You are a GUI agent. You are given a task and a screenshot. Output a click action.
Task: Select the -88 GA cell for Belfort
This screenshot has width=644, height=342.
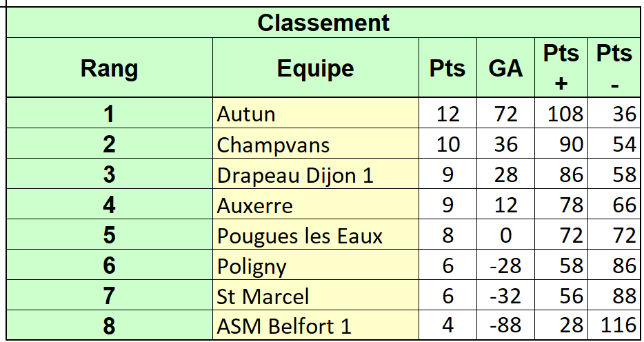pos(505,325)
